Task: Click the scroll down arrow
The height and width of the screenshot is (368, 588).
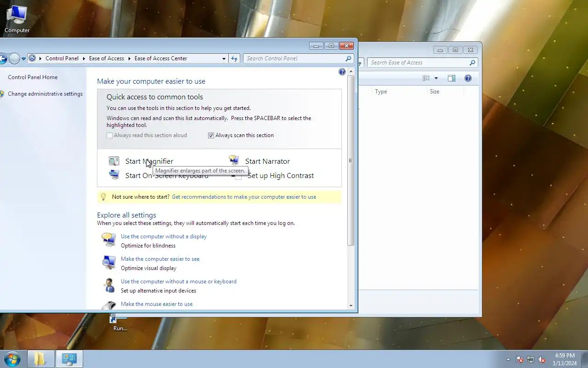Action: (351, 305)
